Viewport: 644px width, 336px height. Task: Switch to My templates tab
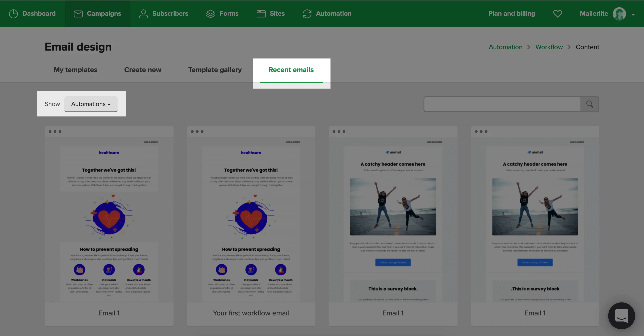tap(76, 70)
